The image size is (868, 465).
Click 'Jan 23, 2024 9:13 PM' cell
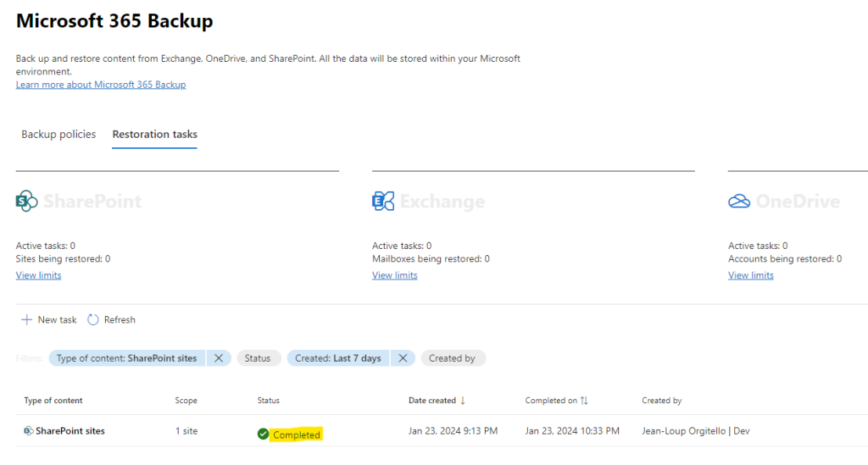click(453, 431)
